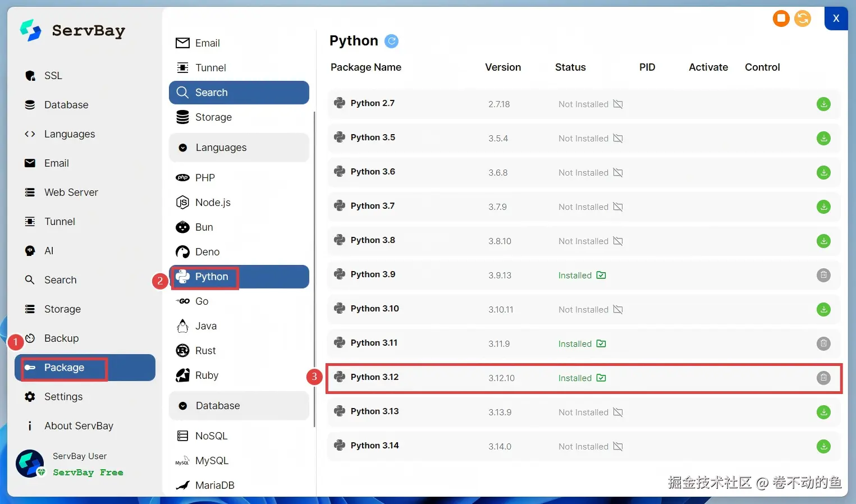Refresh the Python package list
The image size is (856, 504).
point(391,41)
